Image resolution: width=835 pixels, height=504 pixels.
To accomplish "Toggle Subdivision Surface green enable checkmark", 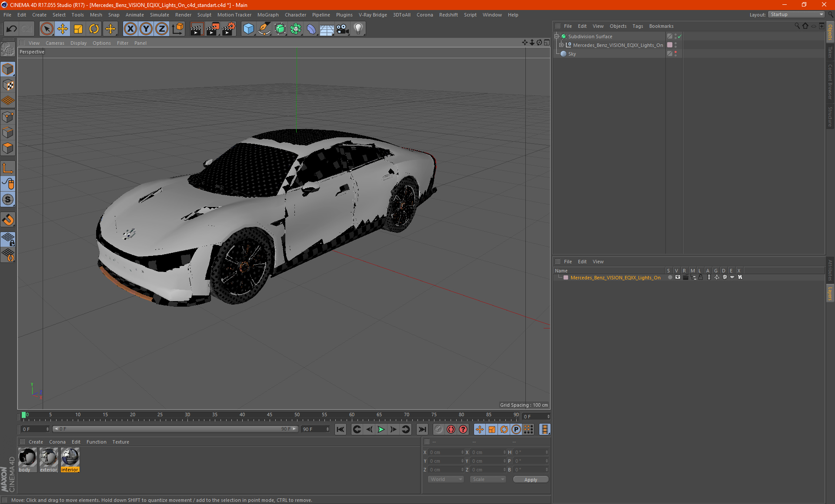I will [680, 36].
